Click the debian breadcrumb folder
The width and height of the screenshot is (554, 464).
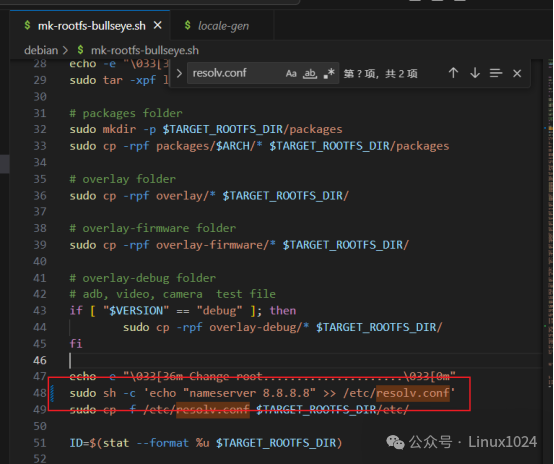coord(41,50)
